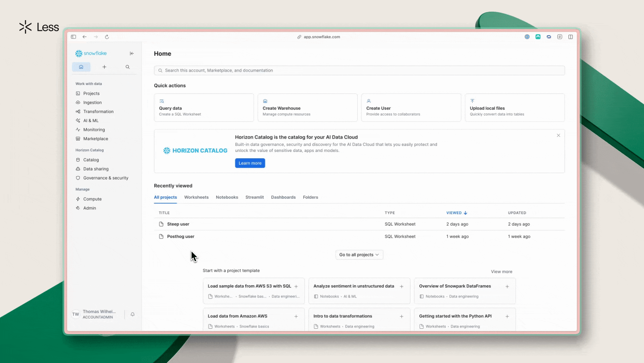644x363 pixels.
Task: Switch to the Folders tab
Action: tap(310, 197)
